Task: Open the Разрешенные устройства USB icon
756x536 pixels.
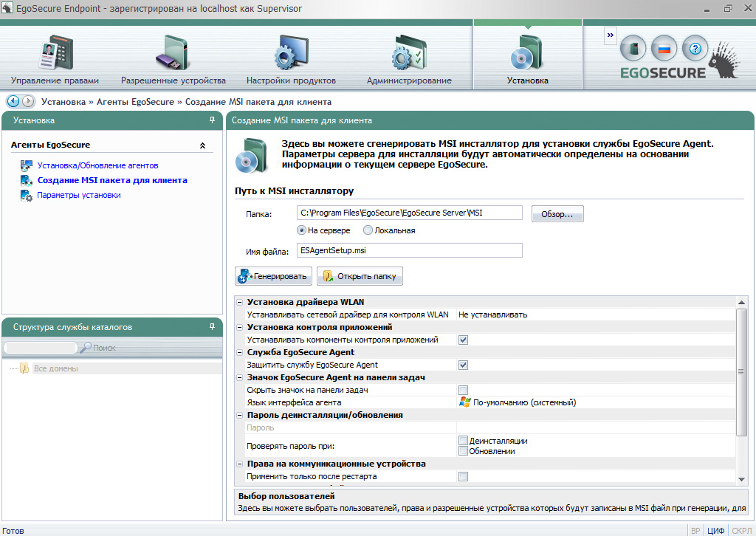Action: (173, 52)
